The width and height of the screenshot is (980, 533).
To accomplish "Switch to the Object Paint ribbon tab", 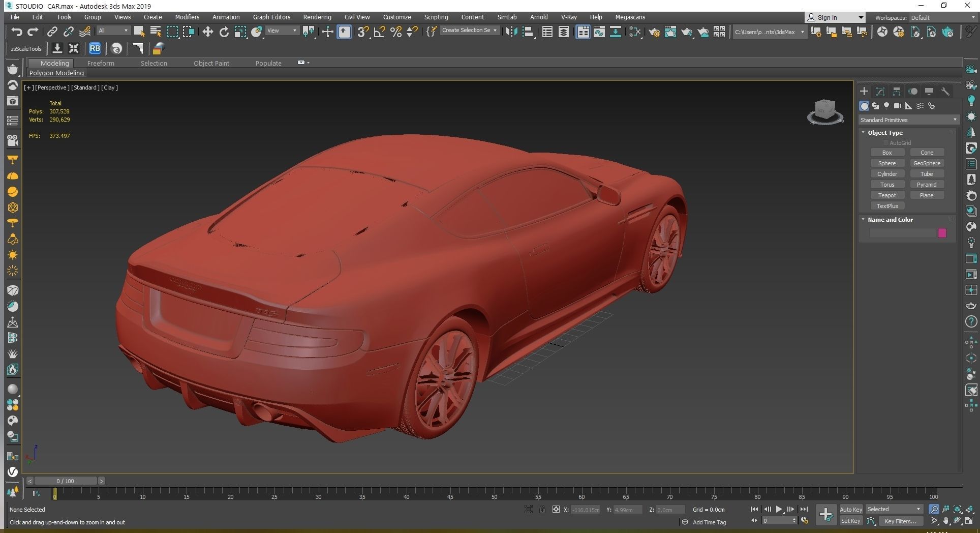I will 211,63.
